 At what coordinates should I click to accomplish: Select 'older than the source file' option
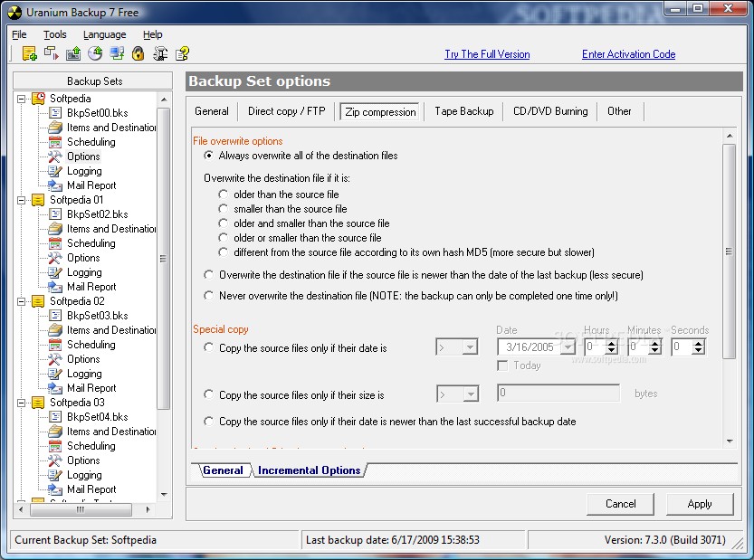223,195
